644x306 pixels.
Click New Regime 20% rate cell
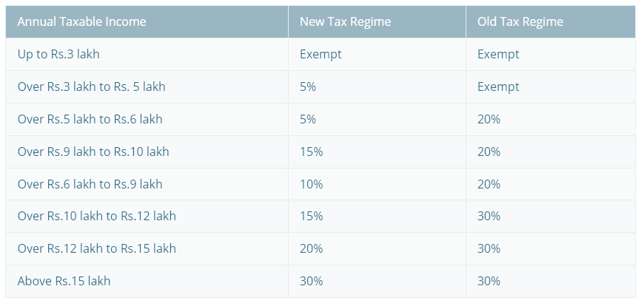[312, 249]
